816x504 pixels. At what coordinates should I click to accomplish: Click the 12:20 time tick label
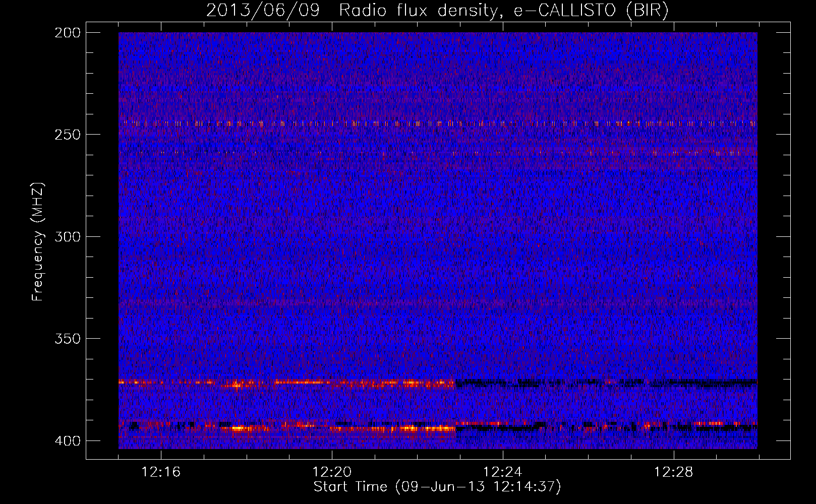coord(332,472)
